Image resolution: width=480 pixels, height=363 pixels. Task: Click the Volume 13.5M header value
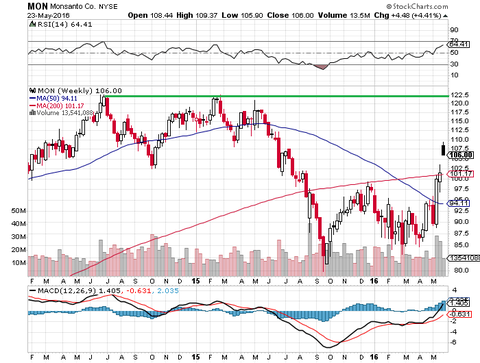click(344, 15)
